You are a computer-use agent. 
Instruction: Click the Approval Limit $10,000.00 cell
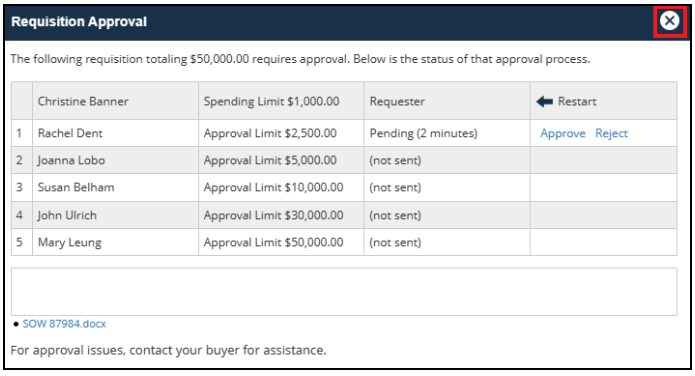281,187
